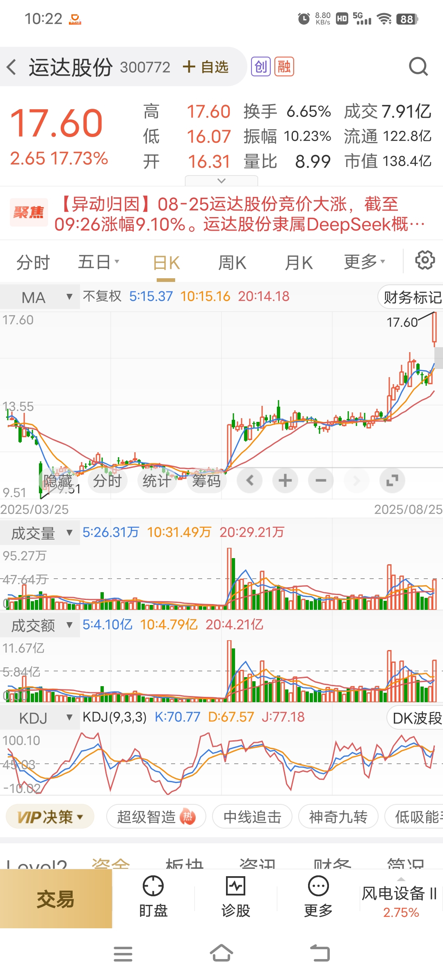Tap the 创 ChiNext badge icon
443x980 pixels.
[261, 66]
